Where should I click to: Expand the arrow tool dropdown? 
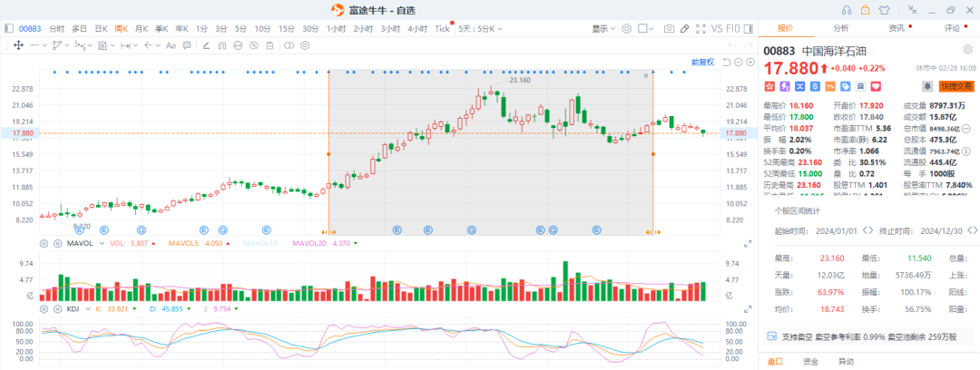point(158,45)
